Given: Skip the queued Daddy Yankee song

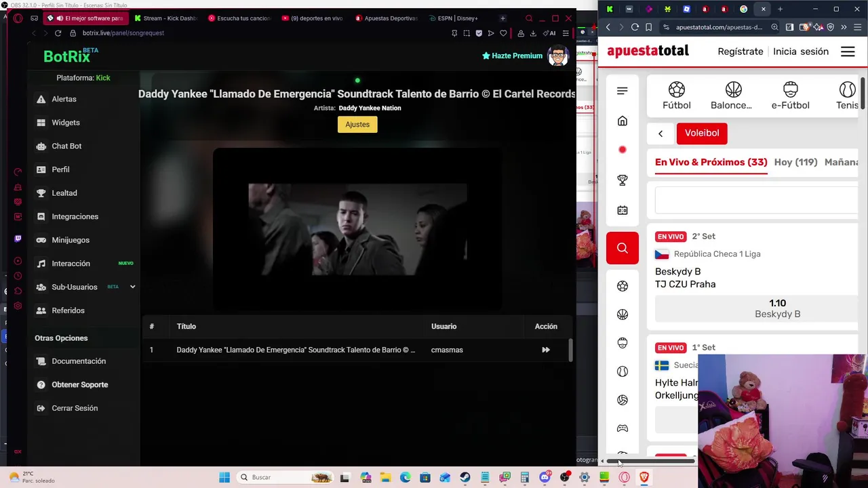Looking at the screenshot, I should (546, 350).
